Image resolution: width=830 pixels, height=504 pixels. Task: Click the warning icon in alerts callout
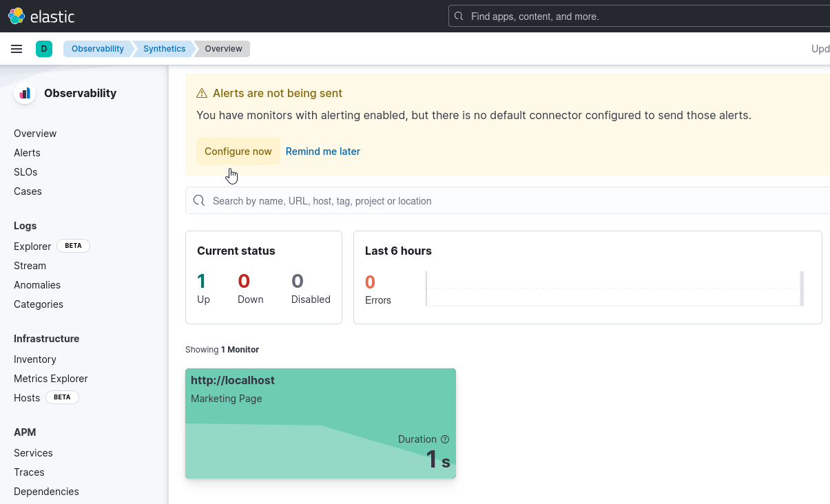tap(202, 93)
